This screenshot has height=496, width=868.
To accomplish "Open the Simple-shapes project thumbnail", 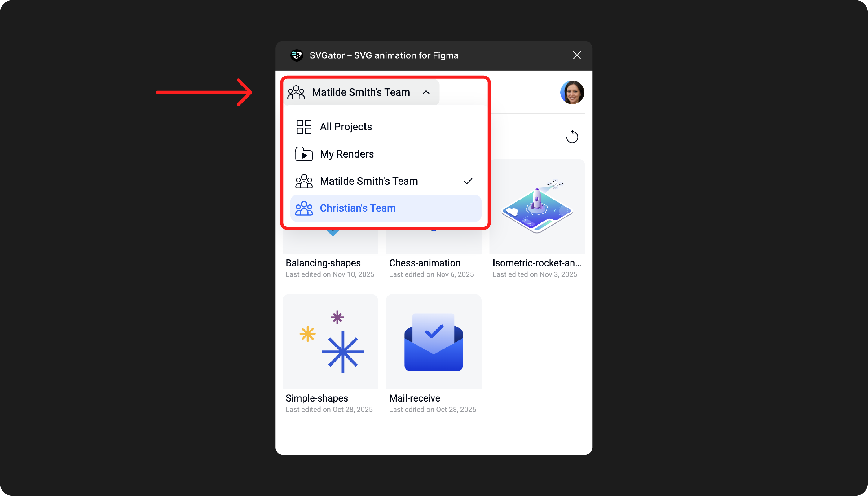I will 330,342.
